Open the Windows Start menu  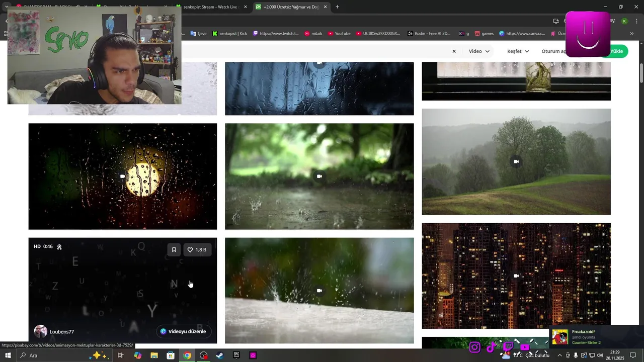(x=8, y=355)
